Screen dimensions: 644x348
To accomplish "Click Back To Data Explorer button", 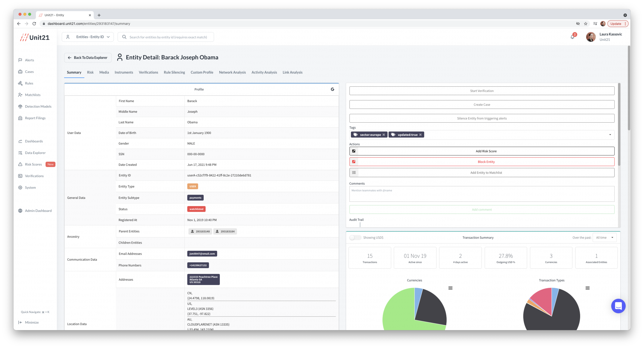I will tap(88, 58).
